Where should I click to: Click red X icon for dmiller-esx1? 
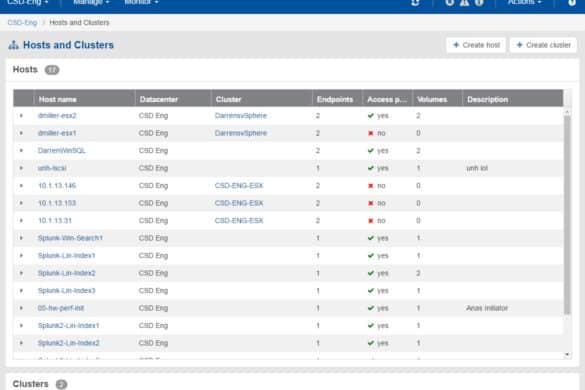click(x=370, y=133)
